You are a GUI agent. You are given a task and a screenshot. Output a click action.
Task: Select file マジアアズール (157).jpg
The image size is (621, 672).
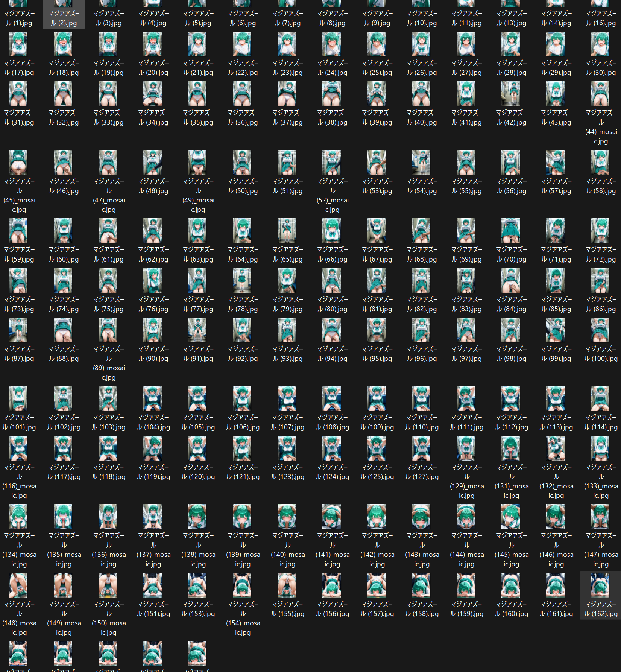click(x=377, y=595)
